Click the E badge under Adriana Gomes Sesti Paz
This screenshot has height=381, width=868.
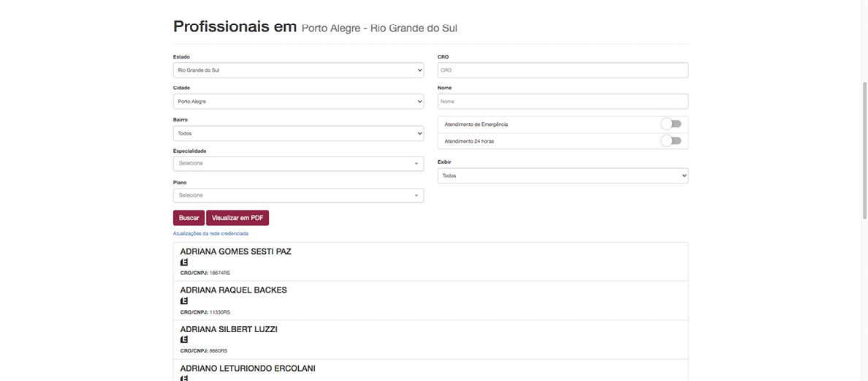click(184, 262)
